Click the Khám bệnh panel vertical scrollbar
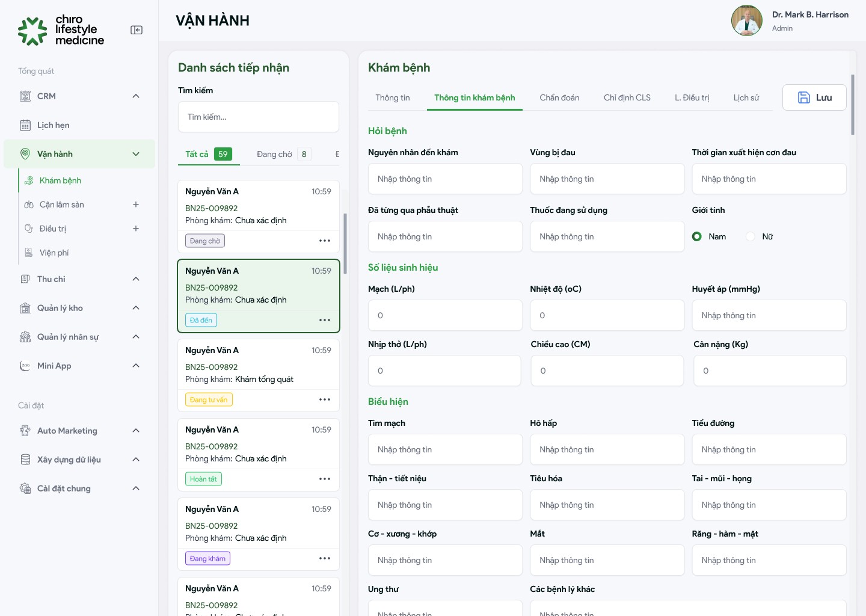 [x=853, y=105]
